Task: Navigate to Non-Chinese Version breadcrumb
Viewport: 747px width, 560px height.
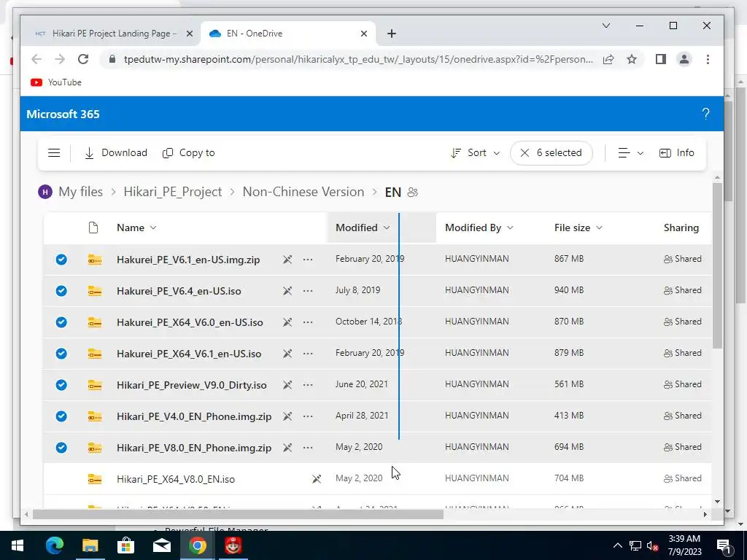Action: [303, 192]
